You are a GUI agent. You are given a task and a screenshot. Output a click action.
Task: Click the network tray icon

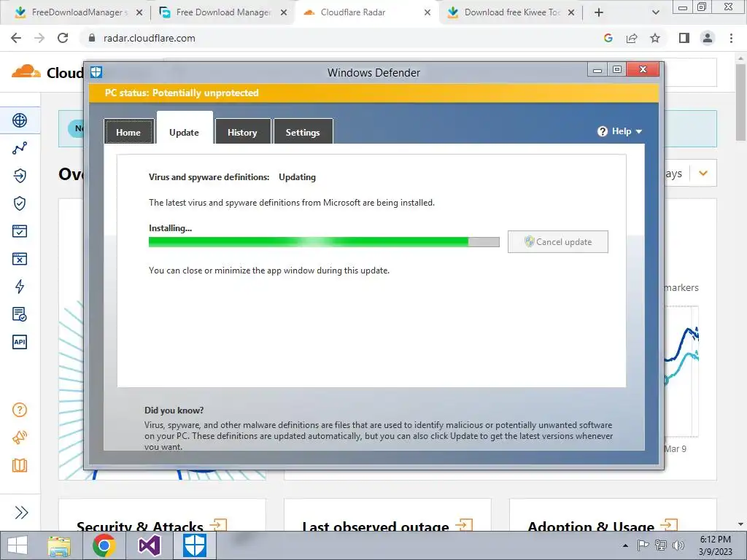click(661, 545)
